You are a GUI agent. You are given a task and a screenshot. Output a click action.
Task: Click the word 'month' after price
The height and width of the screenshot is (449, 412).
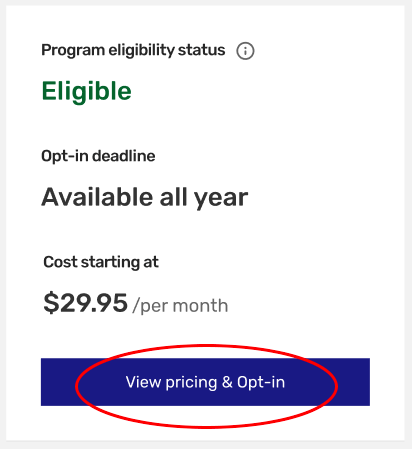click(200, 306)
